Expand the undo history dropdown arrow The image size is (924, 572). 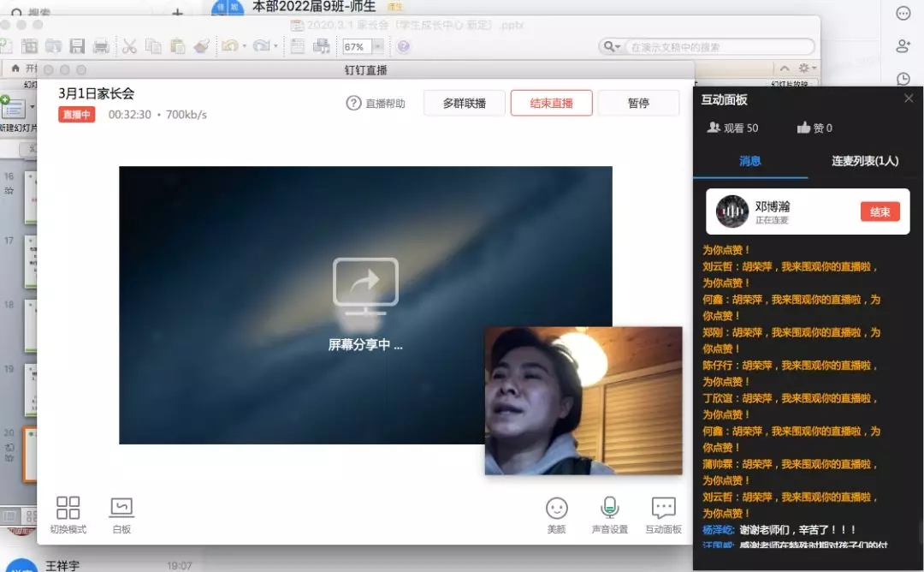pyautogui.click(x=245, y=47)
